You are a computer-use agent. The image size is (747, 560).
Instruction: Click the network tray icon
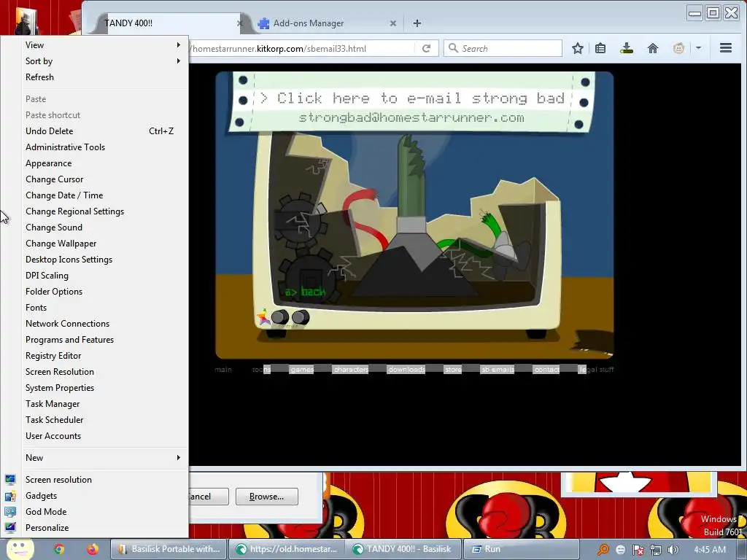pos(656,550)
